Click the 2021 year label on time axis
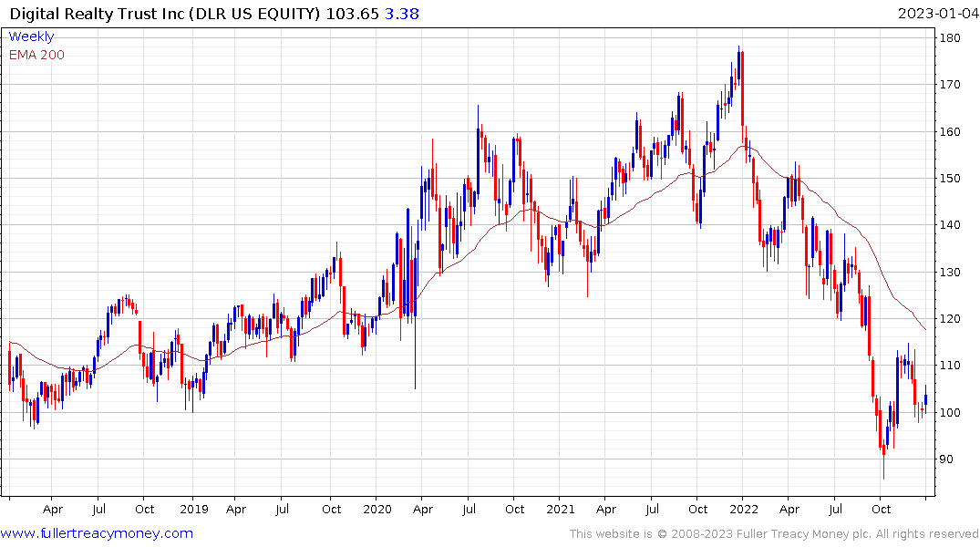The image size is (980, 547). pos(560,509)
